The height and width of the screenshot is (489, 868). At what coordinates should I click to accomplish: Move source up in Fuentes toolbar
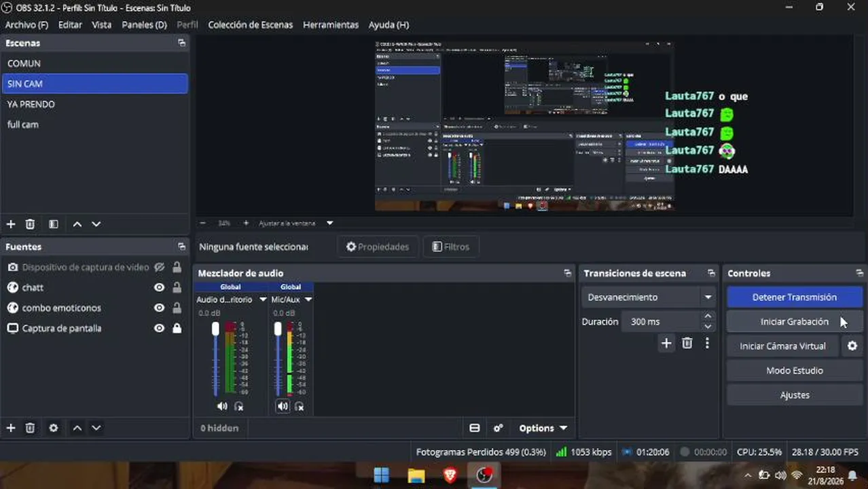coord(77,428)
